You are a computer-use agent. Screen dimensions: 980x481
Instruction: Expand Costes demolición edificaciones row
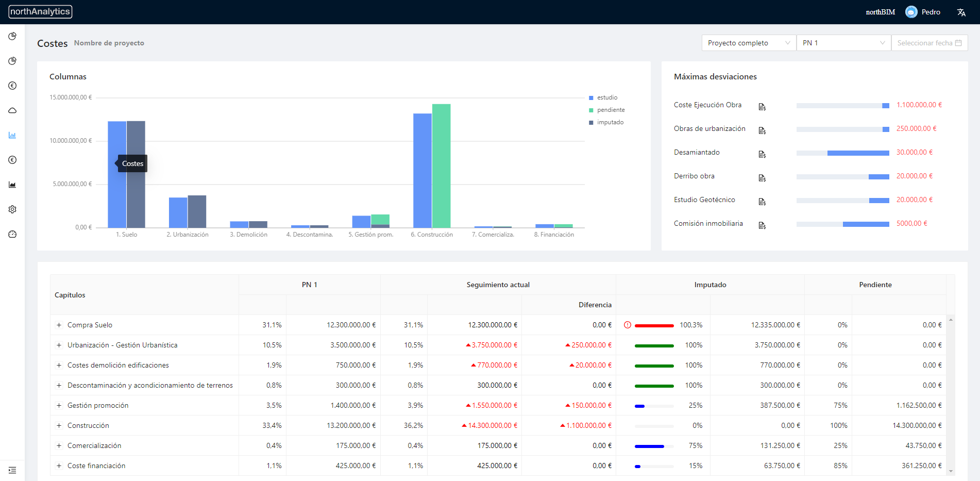pos(59,365)
